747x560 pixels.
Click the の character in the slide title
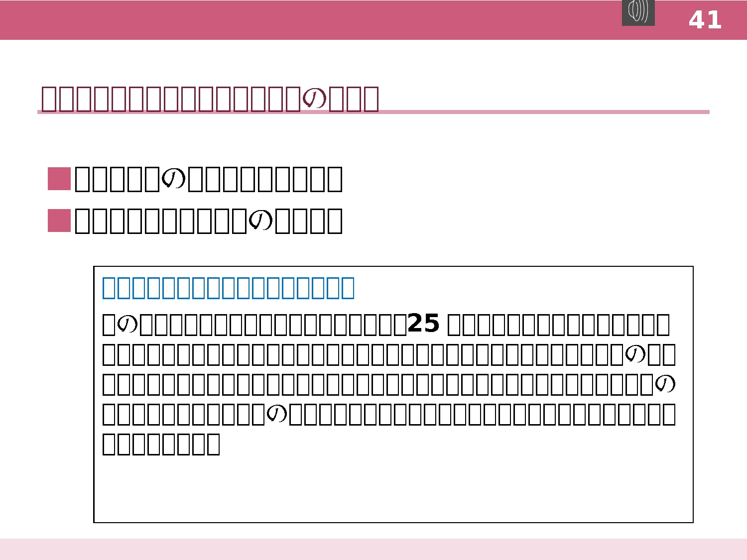[x=315, y=98]
